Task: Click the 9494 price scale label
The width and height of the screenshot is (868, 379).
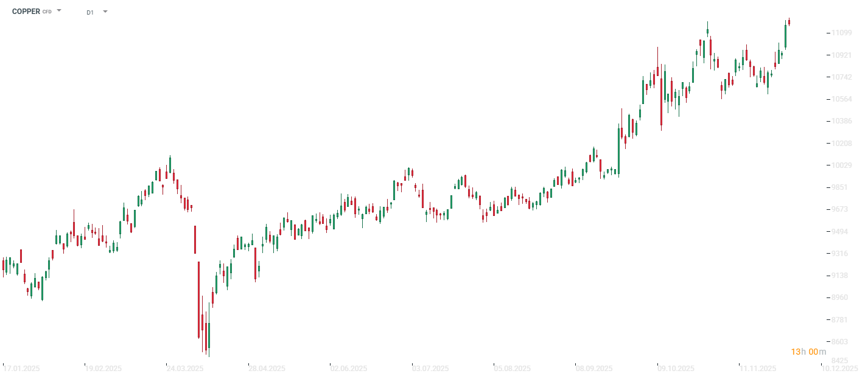Action: coord(842,232)
